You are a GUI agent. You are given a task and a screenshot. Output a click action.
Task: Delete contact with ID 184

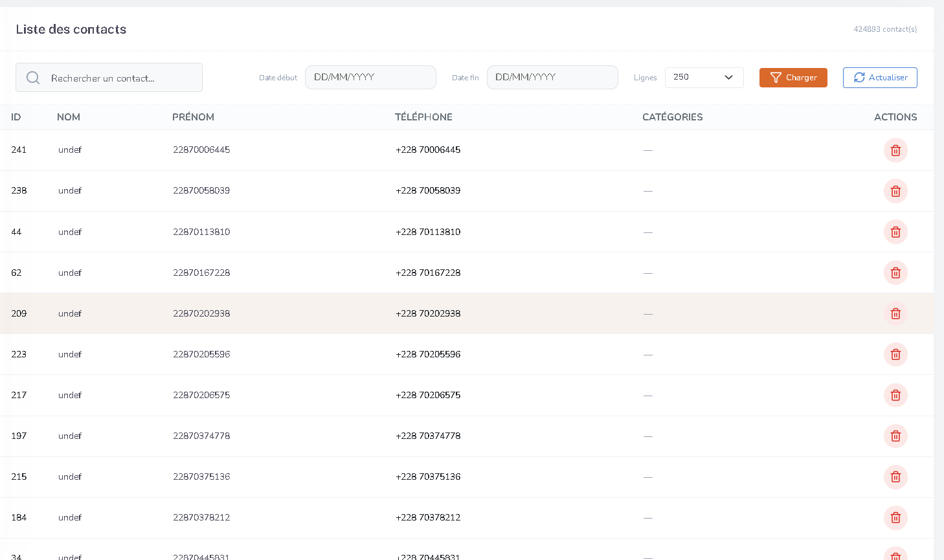pyautogui.click(x=895, y=517)
